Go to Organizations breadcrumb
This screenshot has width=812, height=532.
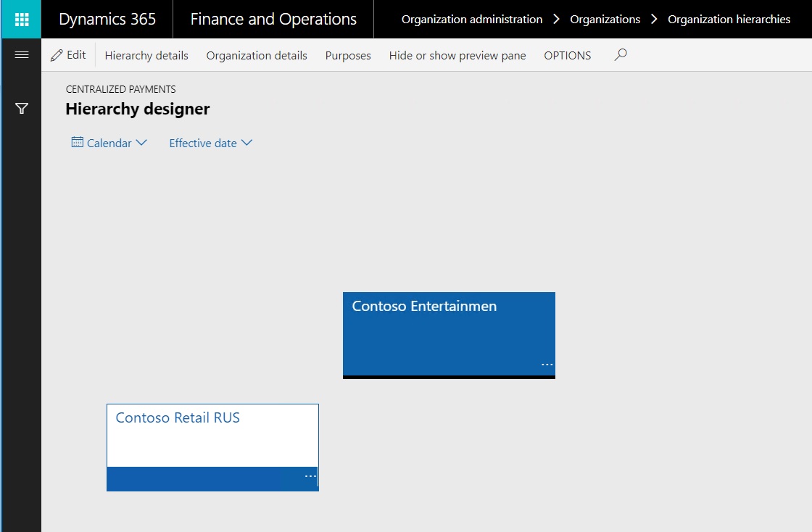click(x=605, y=19)
